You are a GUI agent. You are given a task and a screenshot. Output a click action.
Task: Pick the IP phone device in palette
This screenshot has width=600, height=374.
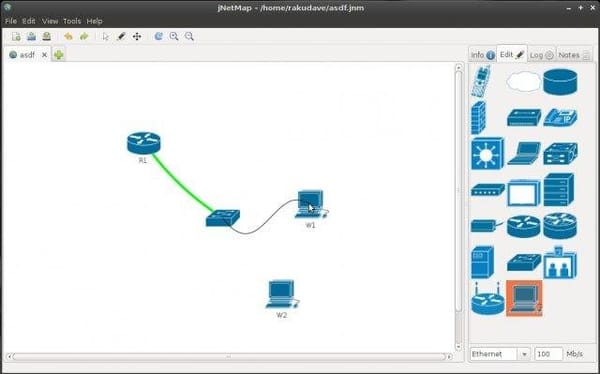click(x=560, y=118)
